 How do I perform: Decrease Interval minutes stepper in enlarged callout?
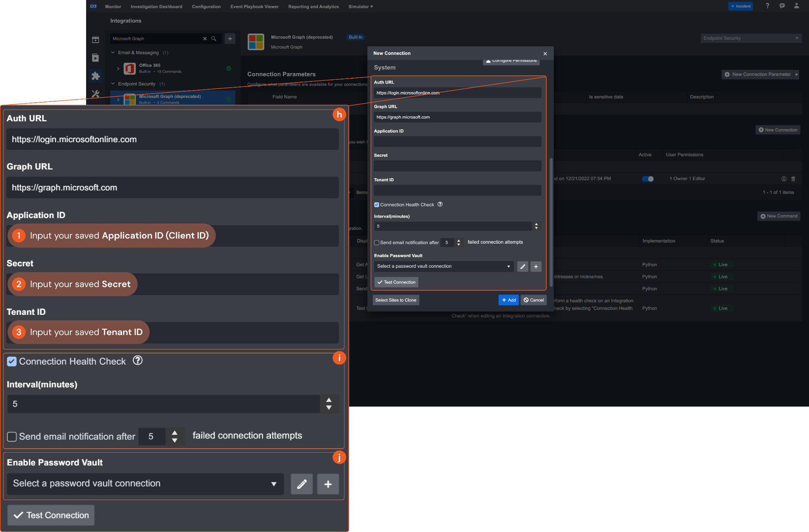pos(329,408)
